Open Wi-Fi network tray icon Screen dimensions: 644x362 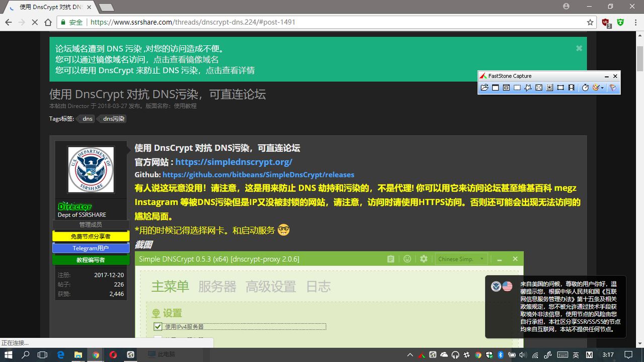coord(535,355)
